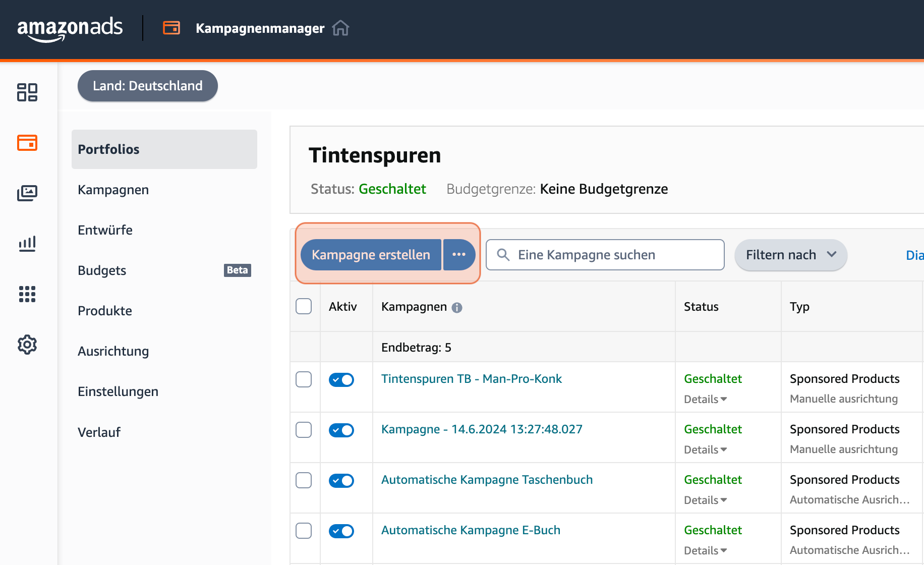
Task: Click the apps grid icon in sidebar
Action: tap(27, 294)
